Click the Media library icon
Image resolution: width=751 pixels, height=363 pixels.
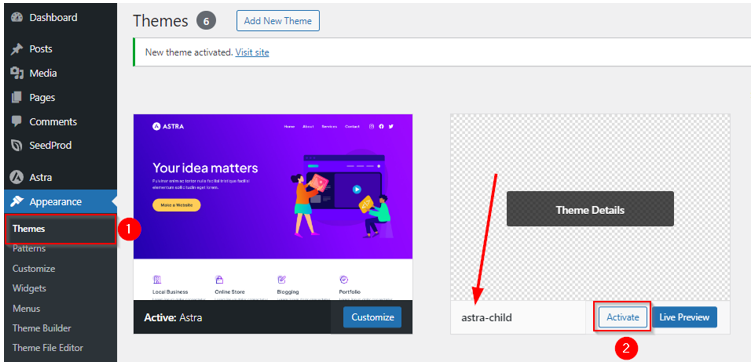tap(17, 73)
